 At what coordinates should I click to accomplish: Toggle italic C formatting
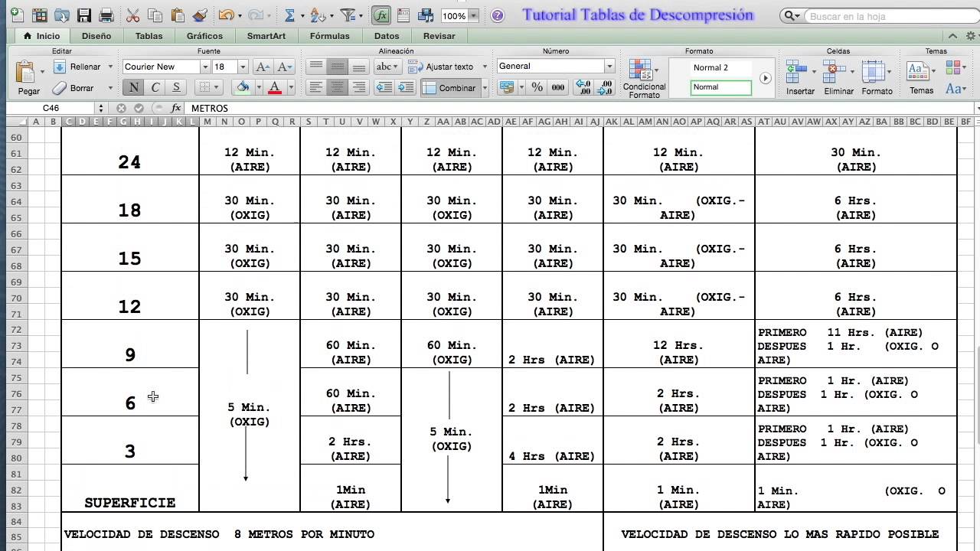tap(155, 87)
